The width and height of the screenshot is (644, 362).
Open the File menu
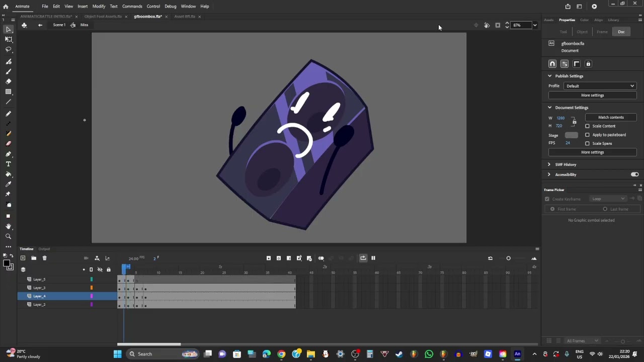(45, 7)
